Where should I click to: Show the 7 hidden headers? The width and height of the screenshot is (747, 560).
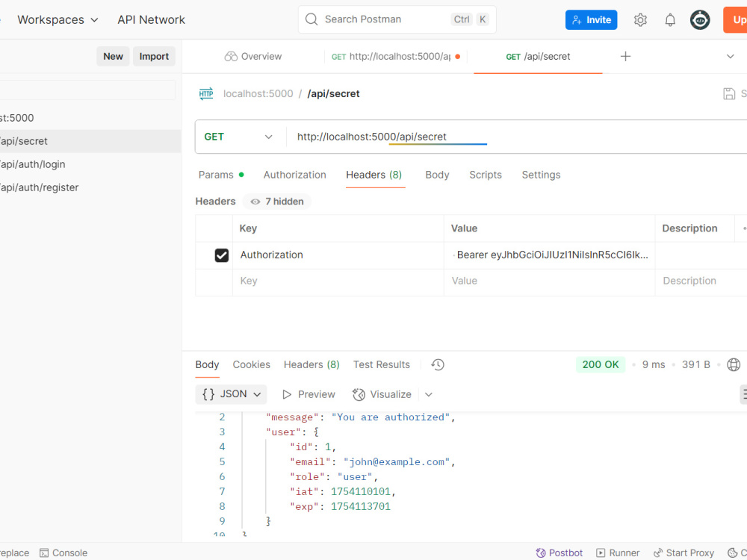[x=277, y=202]
